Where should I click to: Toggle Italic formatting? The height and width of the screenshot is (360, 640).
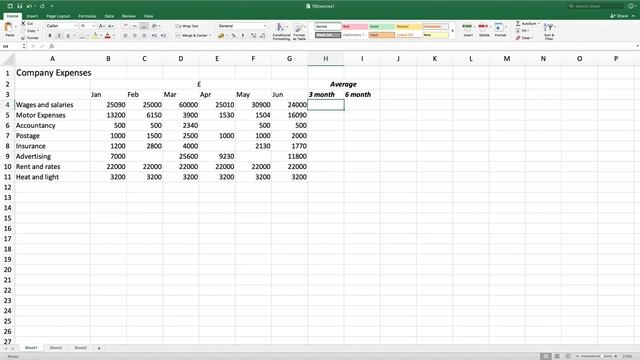(59, 36)
